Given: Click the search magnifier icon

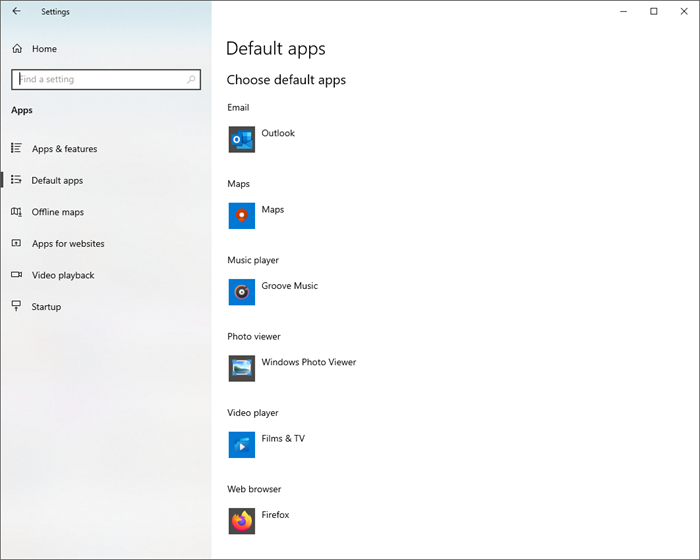Looking at the screenshot, I should click(191, 79).
